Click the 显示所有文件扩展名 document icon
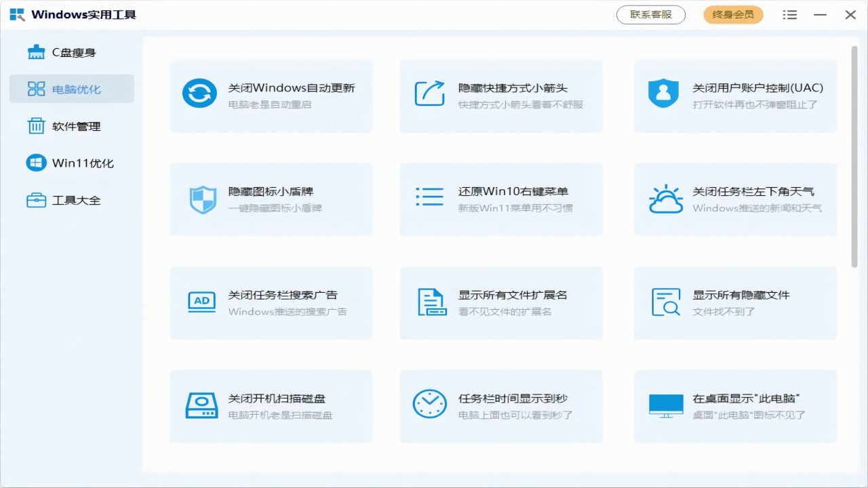Image resolution: width=868 pixels, height=488 pixels. (x=431, y=302)
